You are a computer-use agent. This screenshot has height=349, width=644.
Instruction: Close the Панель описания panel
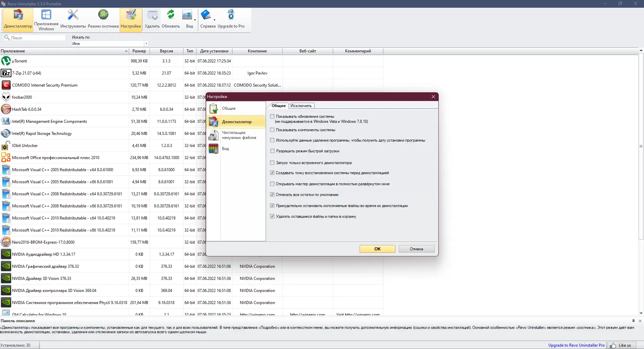[x=640, y=321]
